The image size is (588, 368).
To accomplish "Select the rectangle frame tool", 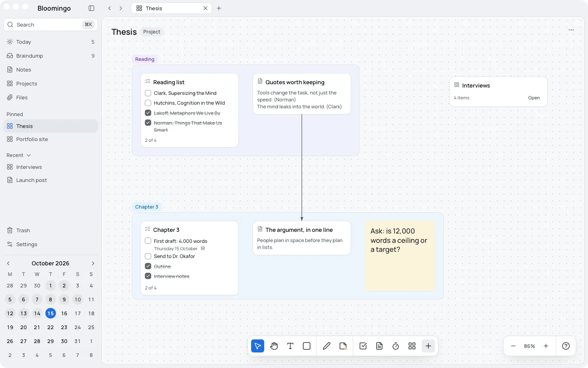I will point(307,346).
